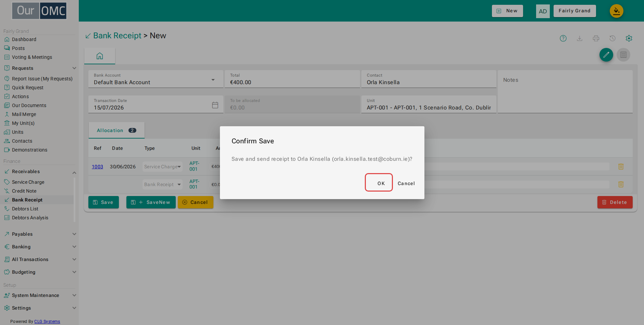Open the Service Charge type dropdown
Image resolution: width=644 pixels, height=325 pixels.
click(x=162, y=167)
